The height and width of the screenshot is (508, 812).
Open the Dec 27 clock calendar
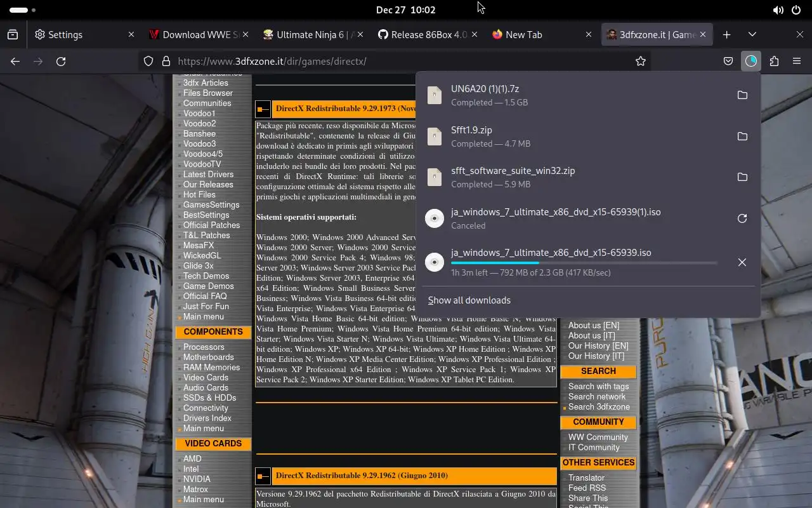pyautogui.click(x=405, y=10)
